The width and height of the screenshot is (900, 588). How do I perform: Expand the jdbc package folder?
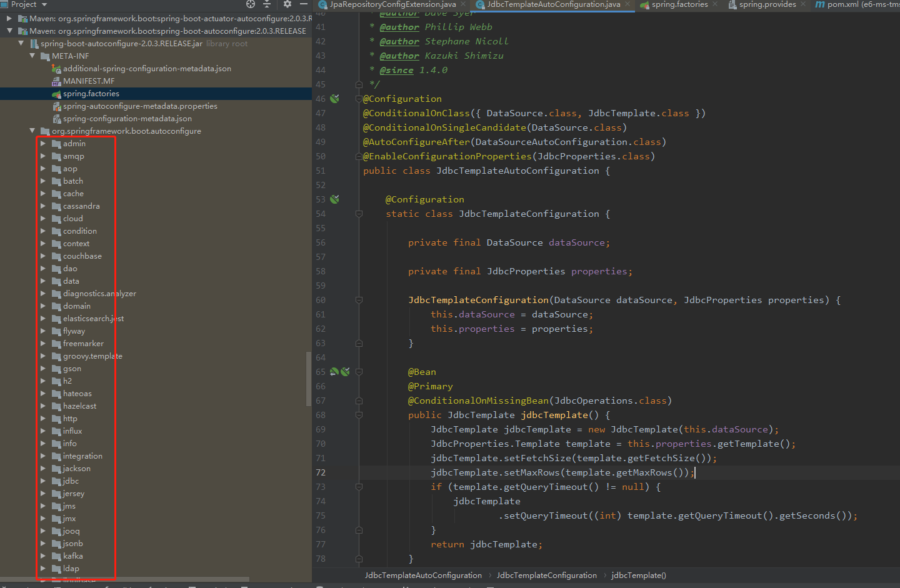(x=43, y=481)
